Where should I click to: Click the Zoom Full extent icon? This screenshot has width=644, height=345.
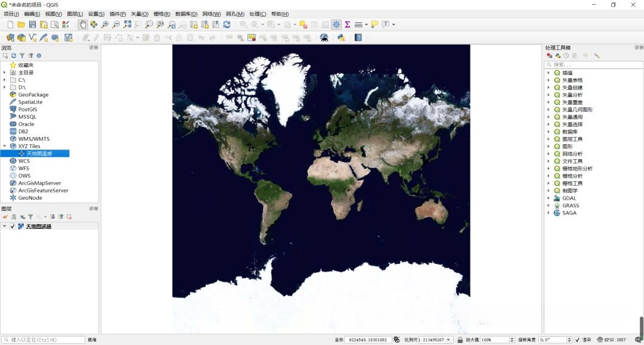point(128,24)
